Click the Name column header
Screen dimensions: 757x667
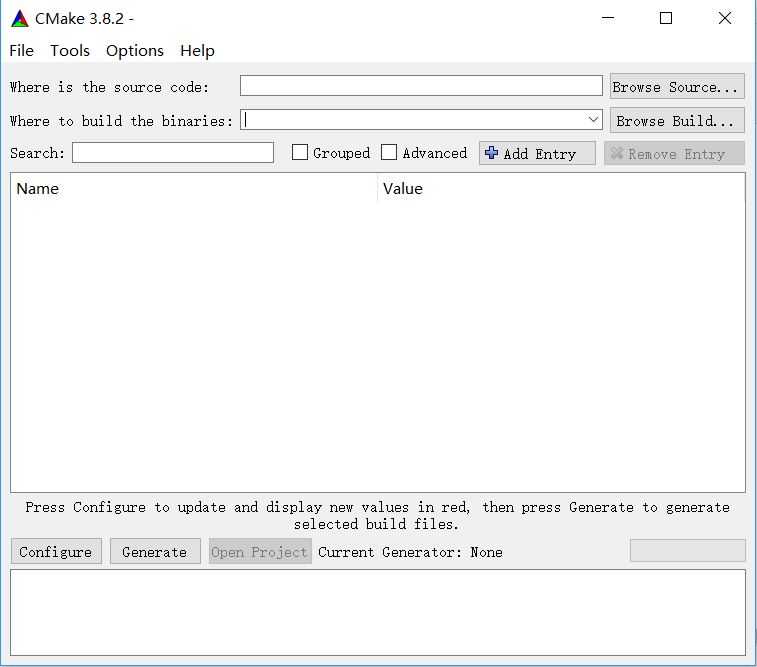point(194,188)
